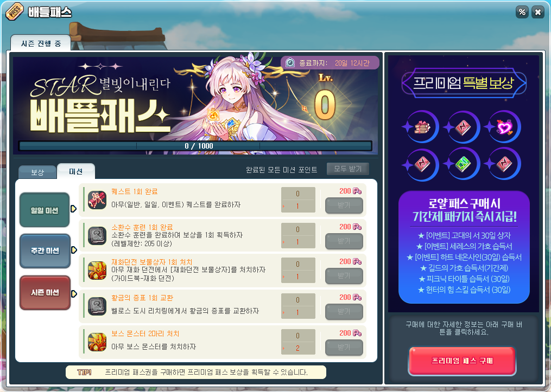Click the green ticket premium reward icon

tap(463, 164)
